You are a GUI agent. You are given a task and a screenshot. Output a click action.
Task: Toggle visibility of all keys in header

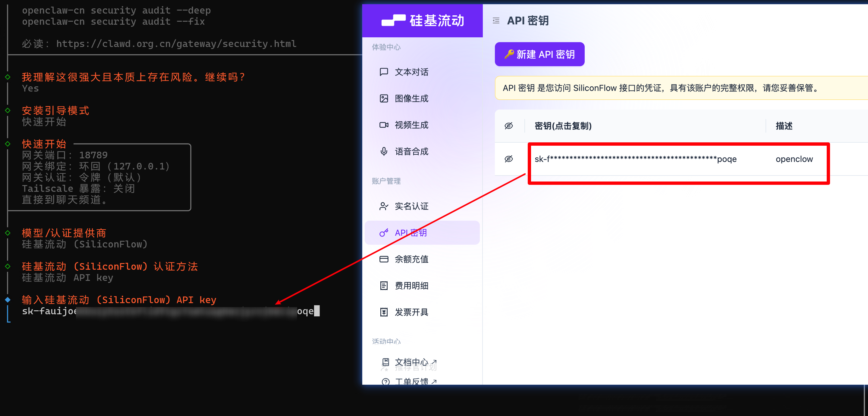click(x=508, y=126)
